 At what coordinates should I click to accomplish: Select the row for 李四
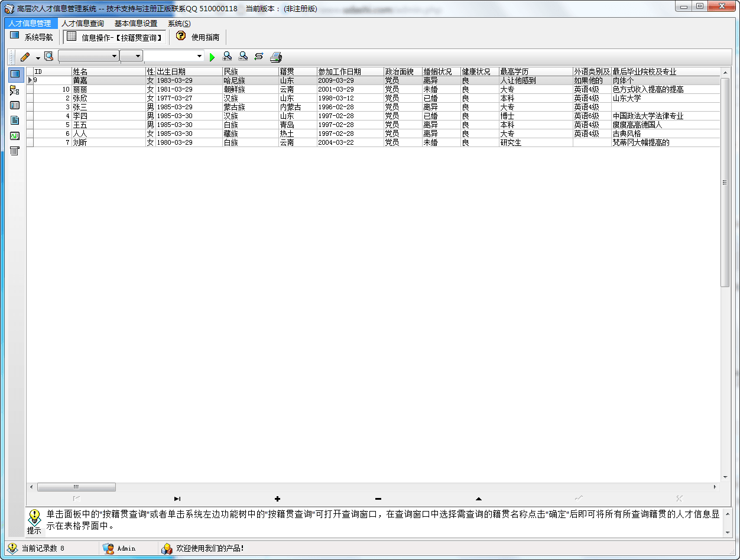tap(80, 116)
